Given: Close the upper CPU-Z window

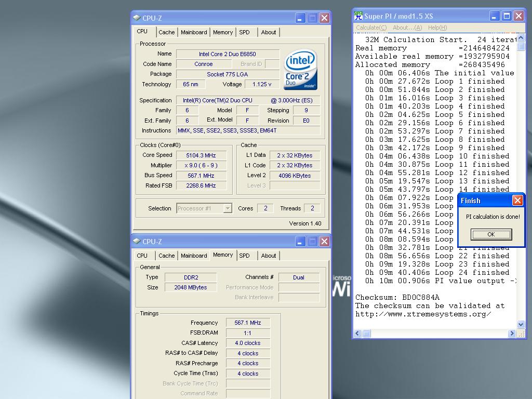Looking at the screenshot, I should (x=324, y=18).
